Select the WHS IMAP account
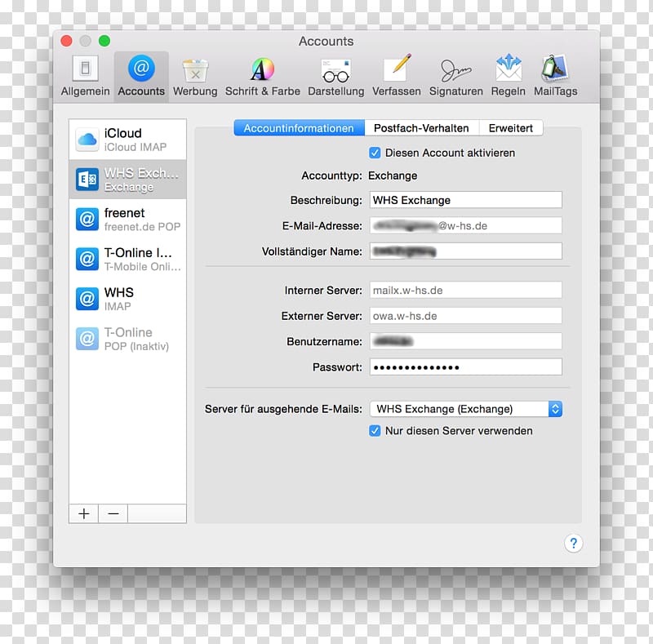 click(127, 299)
